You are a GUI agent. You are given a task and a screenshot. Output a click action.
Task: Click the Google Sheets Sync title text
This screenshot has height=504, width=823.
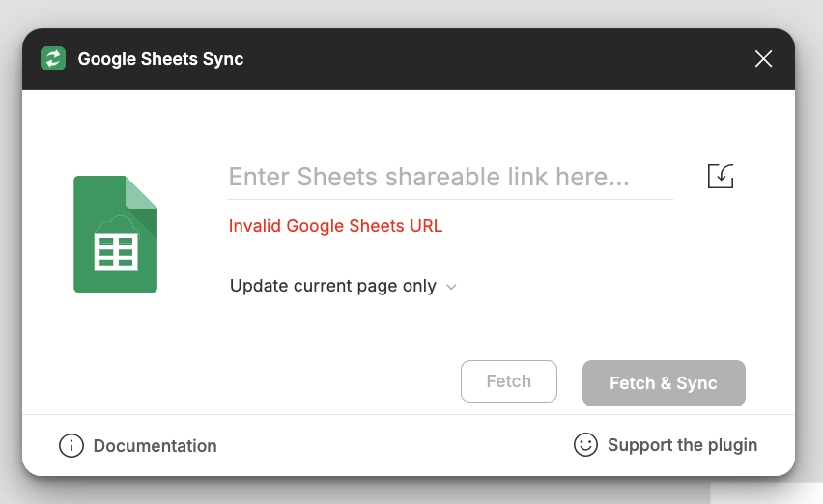coord(160,59)
